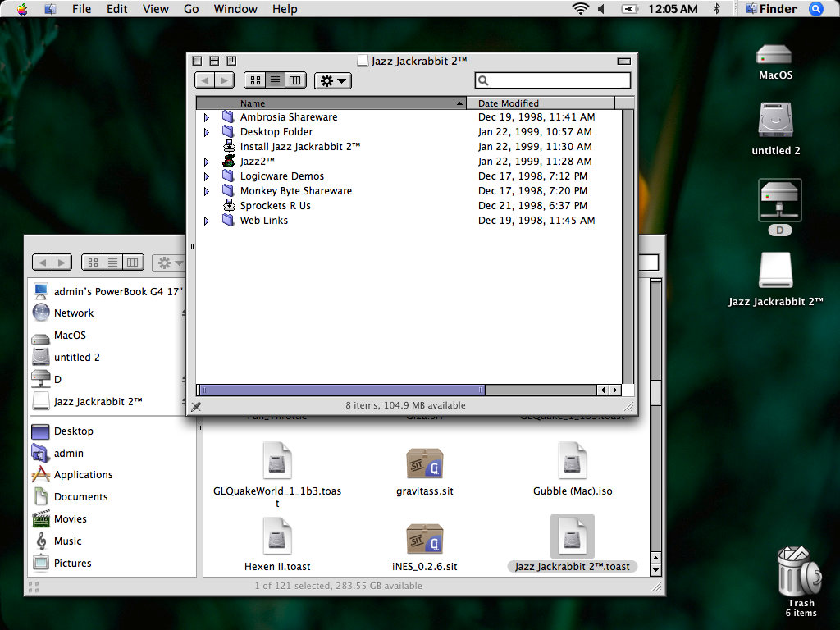840x630 pixels.
Task: Open untitled 2 volume in the sidebar
Action: (66, 358)
